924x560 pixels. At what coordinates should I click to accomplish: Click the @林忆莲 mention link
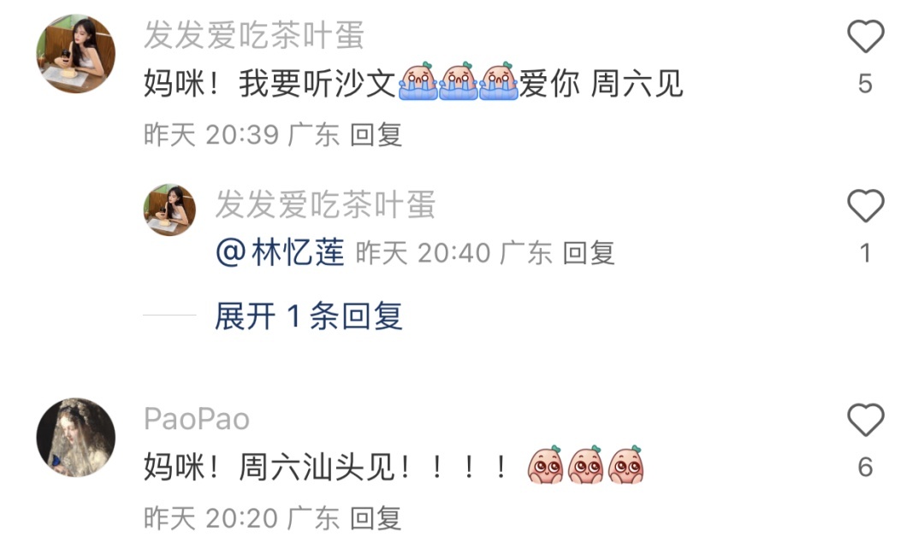pos(280,252)
